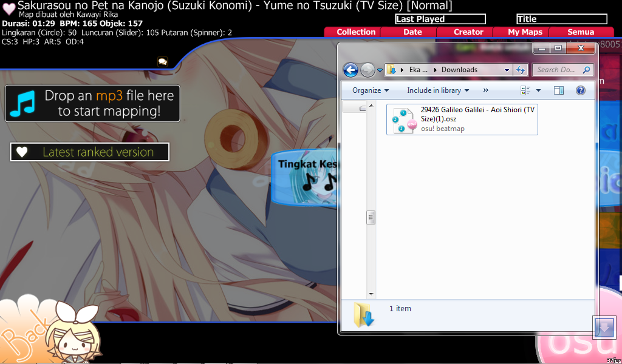Toggle the preview pane icon

point(559,91)
